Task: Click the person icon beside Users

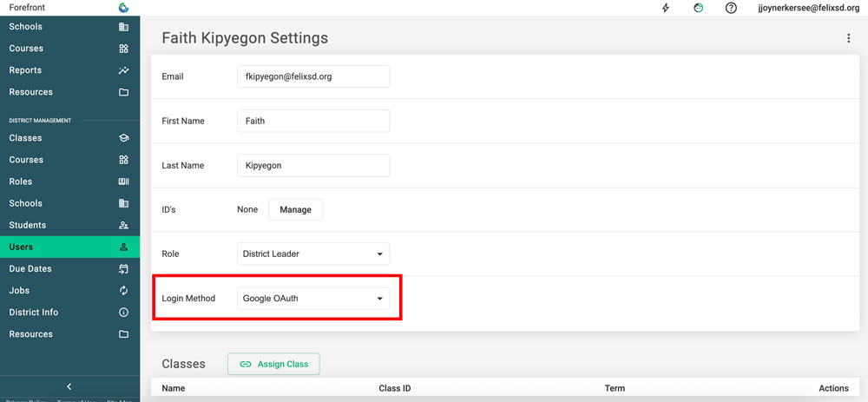Action: click(x=123, y=247)
